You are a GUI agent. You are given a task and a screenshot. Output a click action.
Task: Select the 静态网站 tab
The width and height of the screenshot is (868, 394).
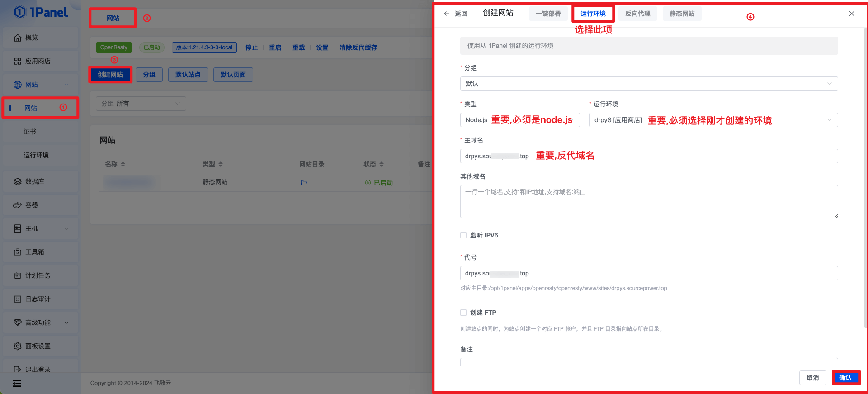click(682, 14)
